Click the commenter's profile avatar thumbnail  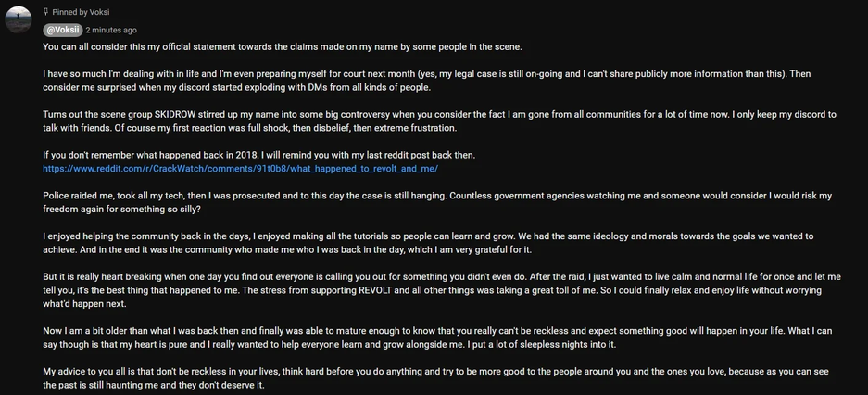point(19,19)
